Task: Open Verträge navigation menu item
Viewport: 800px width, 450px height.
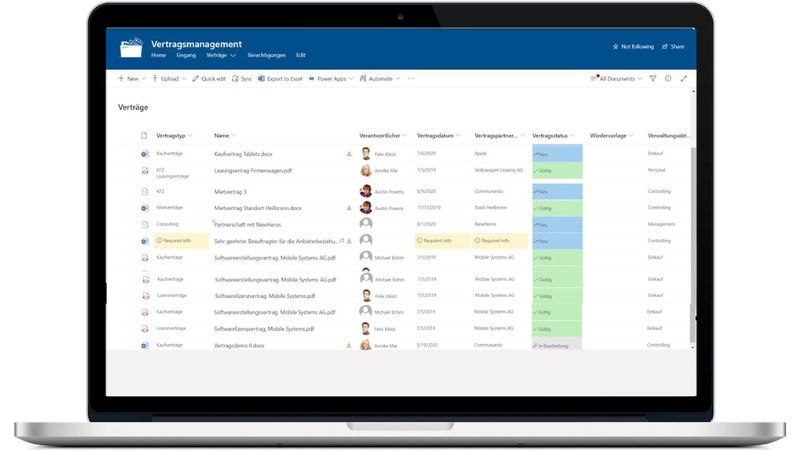Action: point(221,55)
